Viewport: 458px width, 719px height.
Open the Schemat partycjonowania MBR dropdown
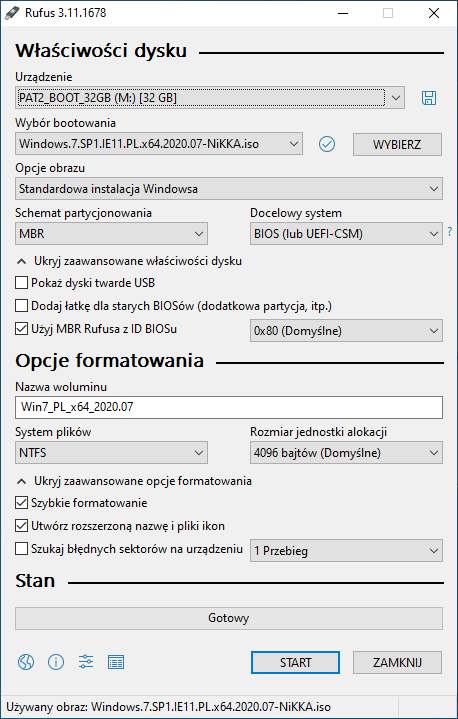(111, 234)
